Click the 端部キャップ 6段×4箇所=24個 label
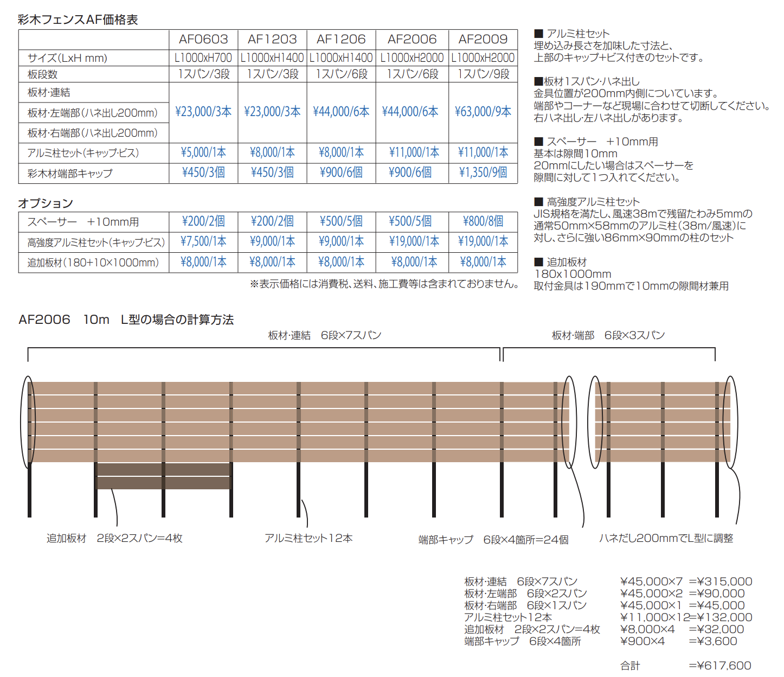 [493, 540]
